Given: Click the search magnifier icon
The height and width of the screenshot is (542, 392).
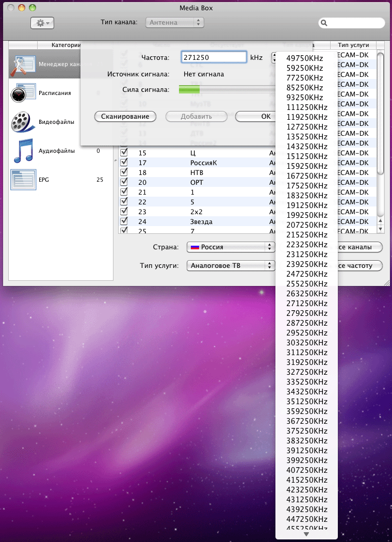Looking at the screenshot, I should pyautogui.click(x=324, y=23).
